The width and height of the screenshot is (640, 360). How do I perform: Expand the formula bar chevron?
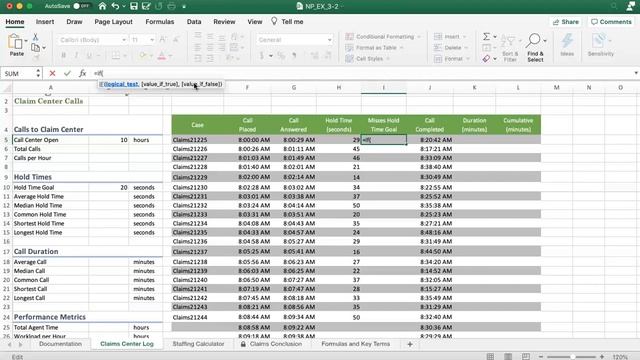pos(636,73)
